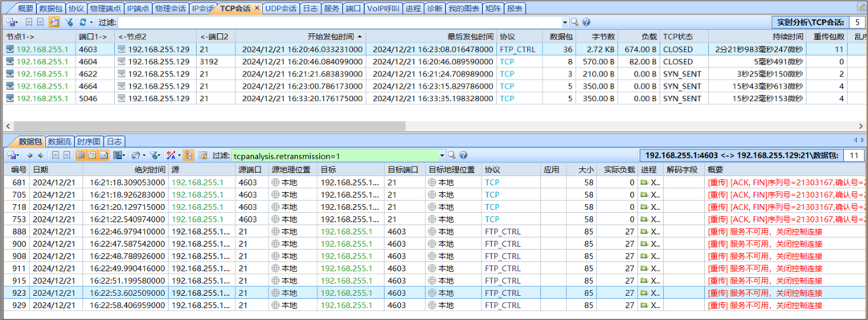This screenshot has height=320, width=868.
Task: Select packet number 681
Action: coord(434,182)
